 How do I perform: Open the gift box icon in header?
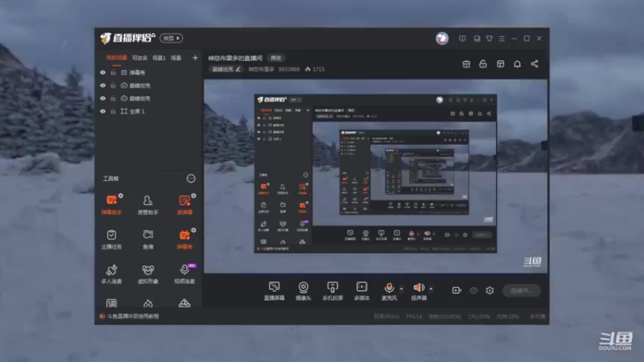[466, 64]
